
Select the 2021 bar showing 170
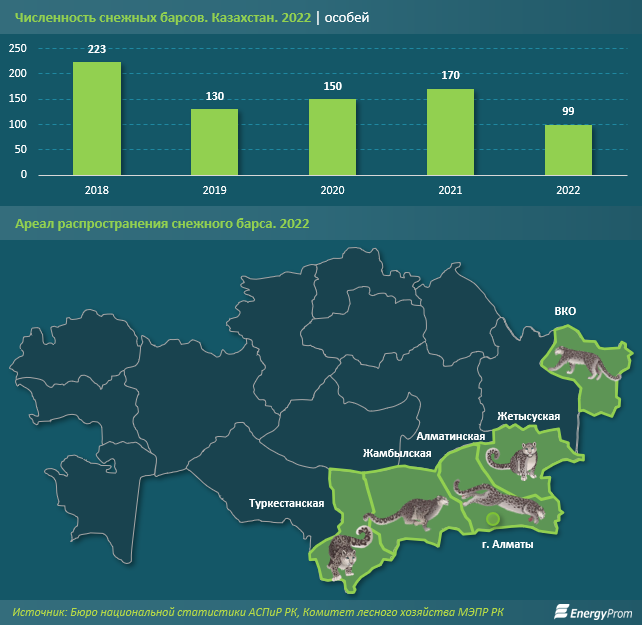(x=450, y=132)
